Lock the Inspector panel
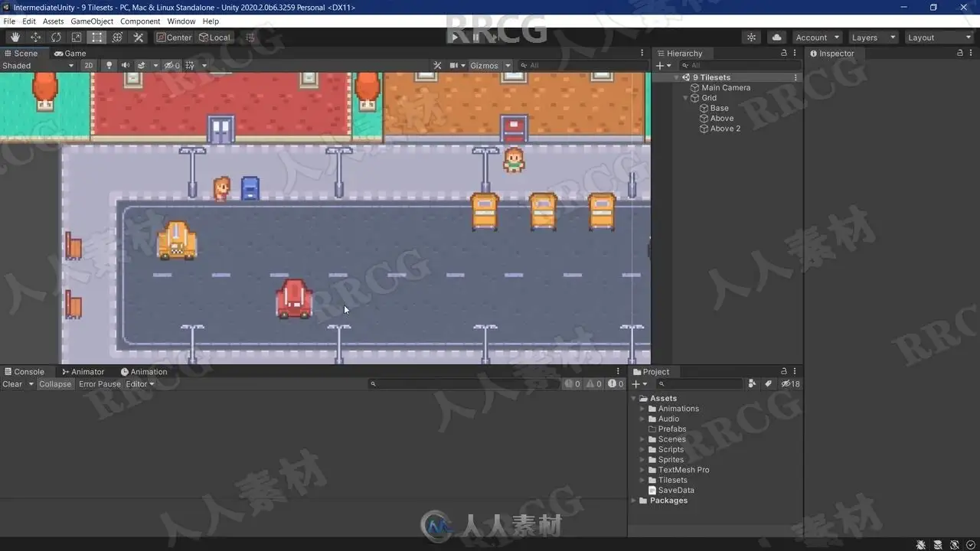980x551 pixels. (x=960, y=54)
